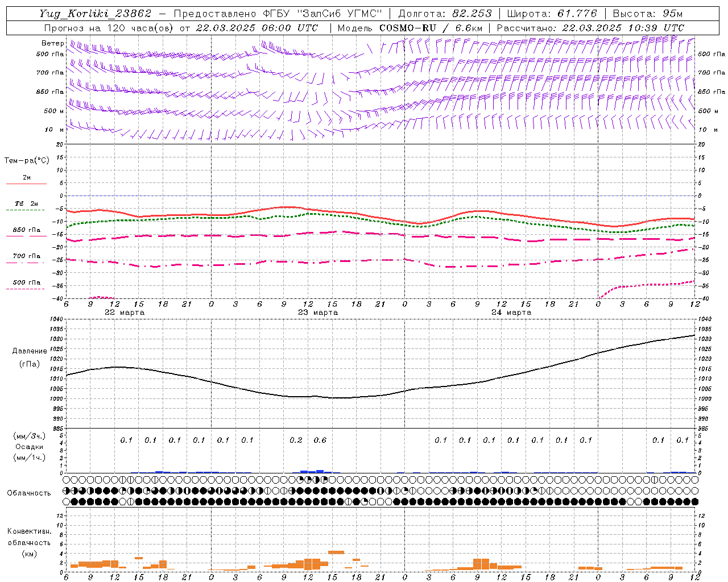
Task: Click the station title Yug_Korliki_23862
Action: 96,14
